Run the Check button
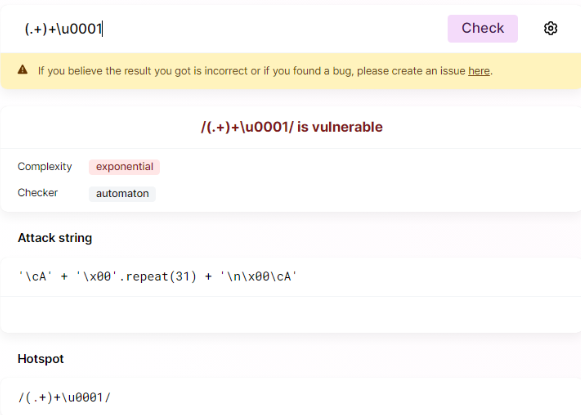 tap(482, 29)
